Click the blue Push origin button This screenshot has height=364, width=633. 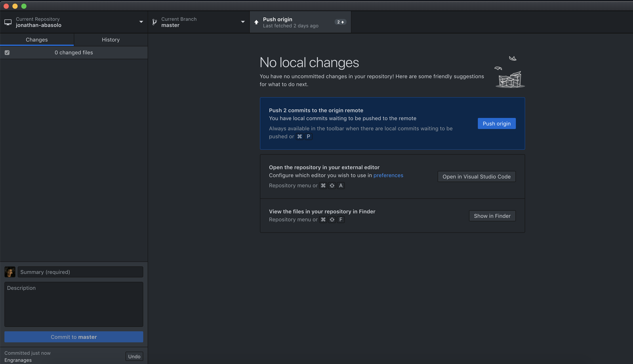point(497,123)
